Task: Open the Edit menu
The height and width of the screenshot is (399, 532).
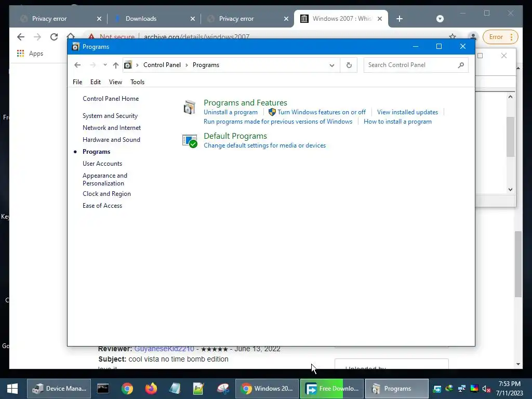Action: point(96,82)
